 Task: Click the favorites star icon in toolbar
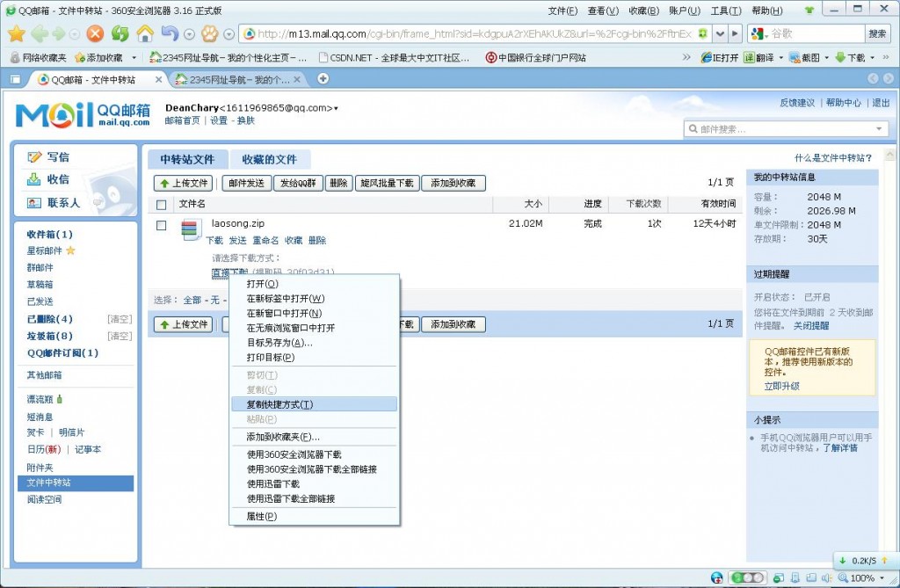pos(16,34)
